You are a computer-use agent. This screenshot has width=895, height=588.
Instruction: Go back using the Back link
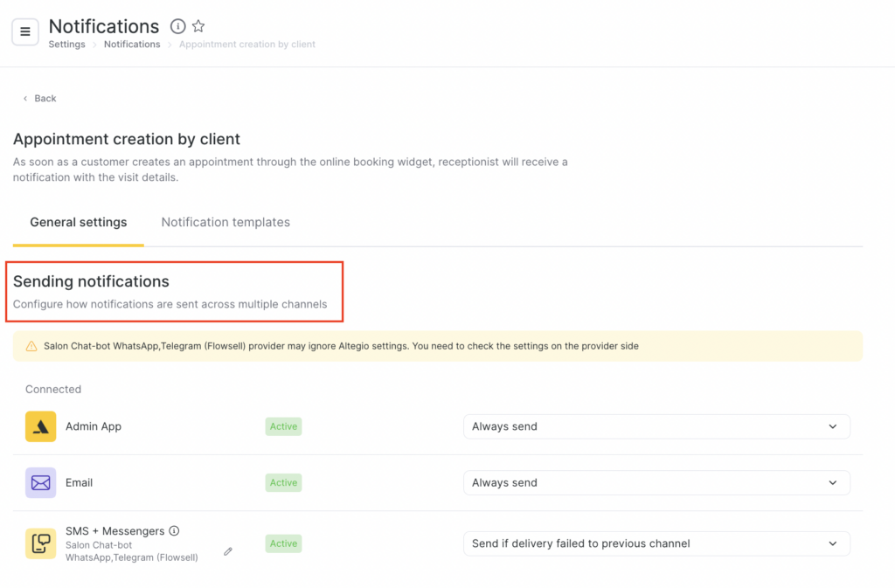click(40, 99)
